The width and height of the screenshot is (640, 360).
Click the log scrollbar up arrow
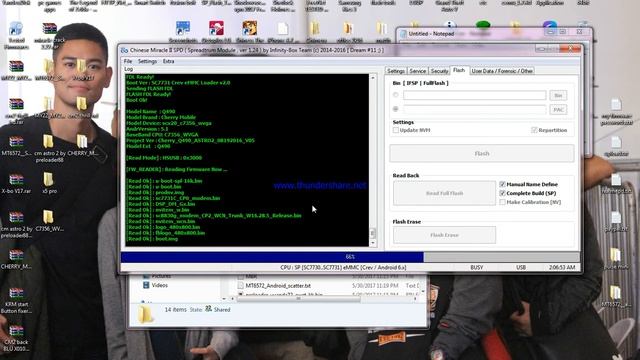372,78
